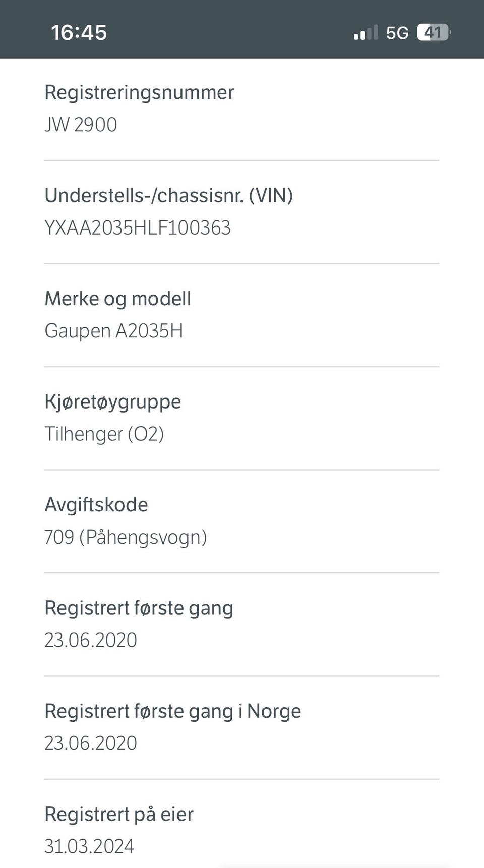484x868 pixels.
Task: Open the Registrert første gang i Norge entry
Action: coord(172,711)
